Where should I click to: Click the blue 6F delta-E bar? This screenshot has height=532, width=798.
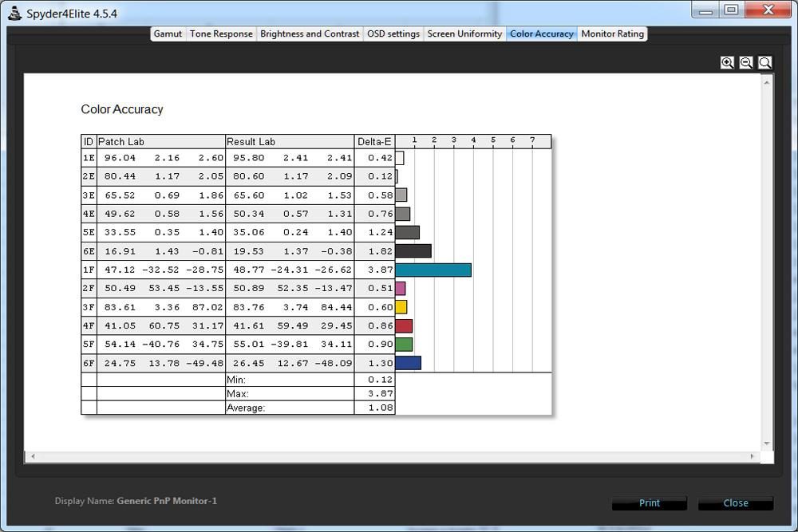point(408,363)
